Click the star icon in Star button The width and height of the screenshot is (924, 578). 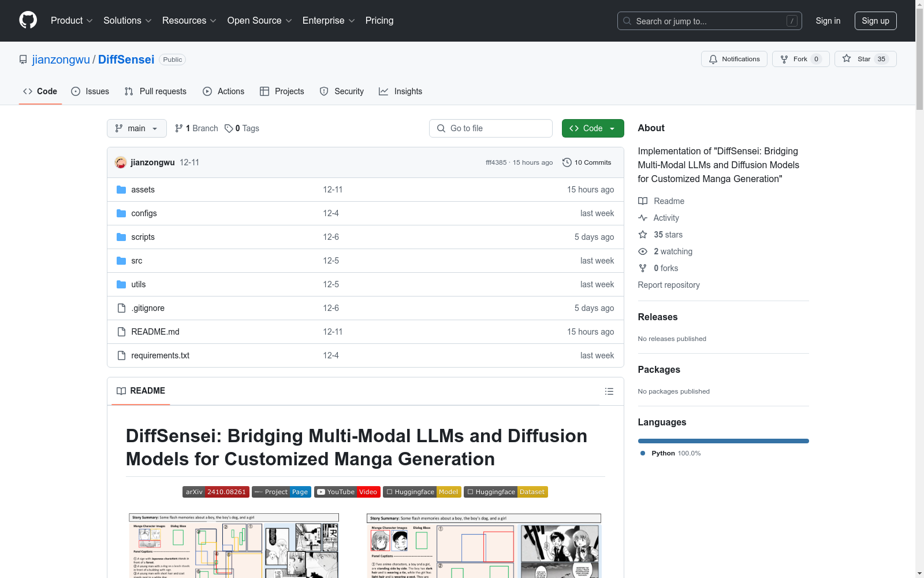(847, 58)
